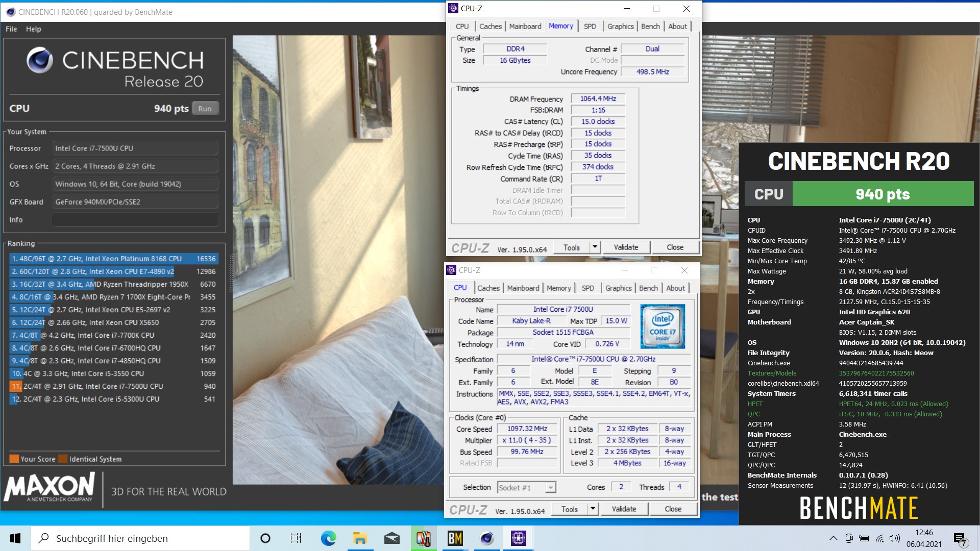Open the clock and date flyout
This screenshot has width=980, height=551.
(x=924, y=538)
